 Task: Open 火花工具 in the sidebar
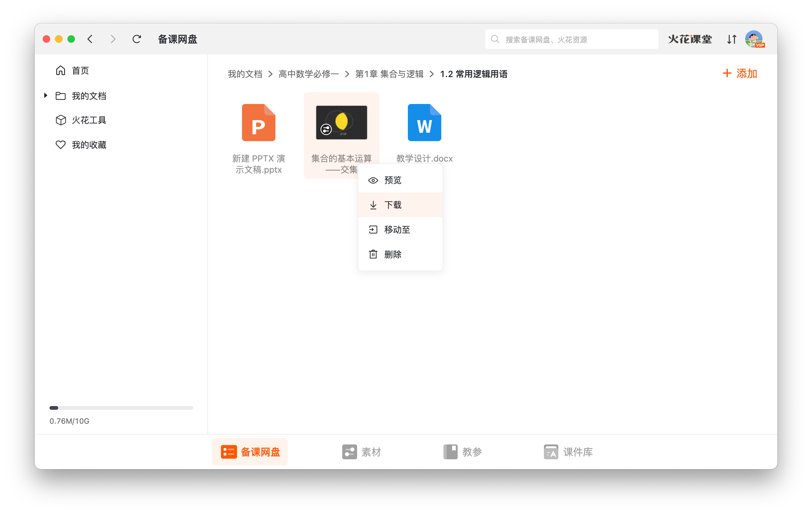[89, 120]
